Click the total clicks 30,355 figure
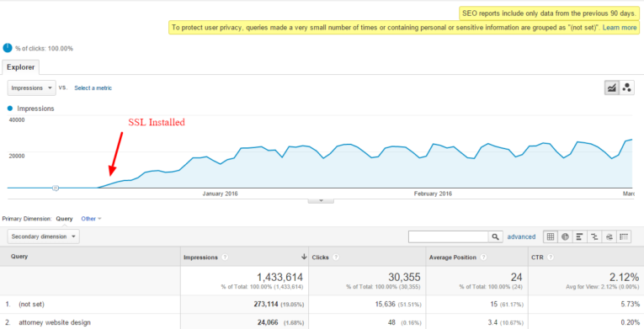The image size is (644, 329). (x=405, y=277)
